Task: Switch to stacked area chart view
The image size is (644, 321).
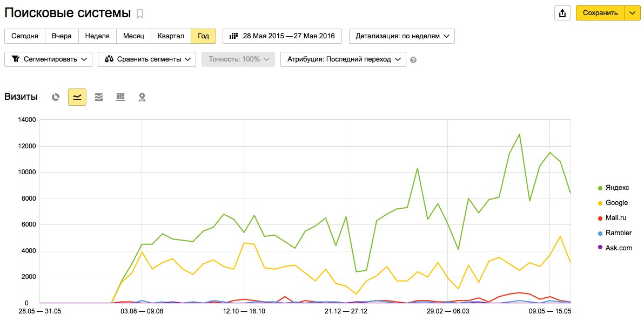Action: coord(99,97)
